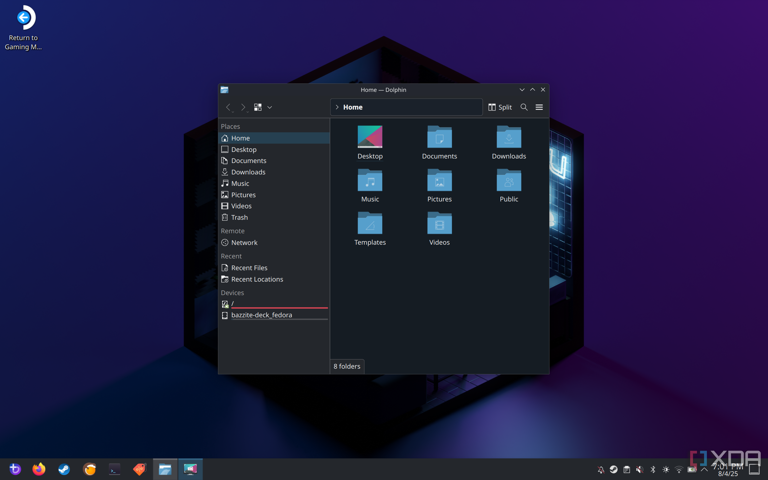Image resolution: width=768 pixels, height=480 pixels.
Task: Open the search icon in Dolphin toolbar
Action: pyautogui.click(x=524, y=107)
